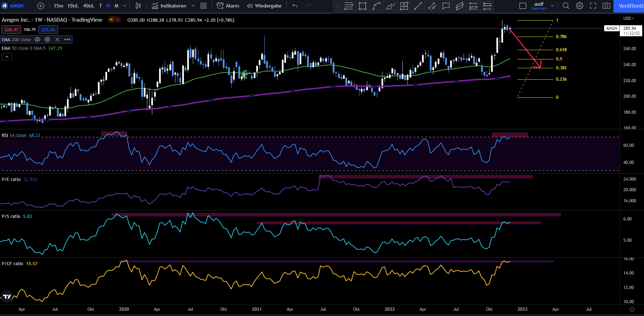Screen dimensions: 644x316
Task: Select the rectangle drawing tool
Action: 362,6
